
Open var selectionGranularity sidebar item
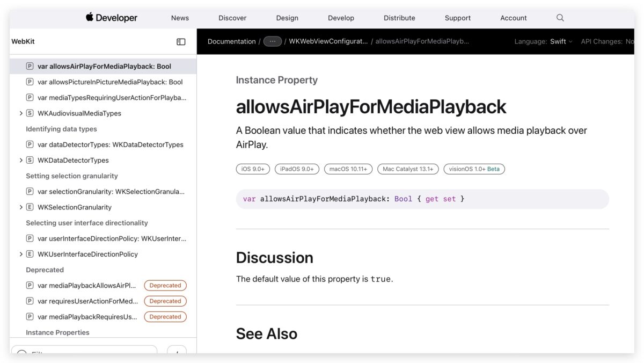(x=111, y=192)
